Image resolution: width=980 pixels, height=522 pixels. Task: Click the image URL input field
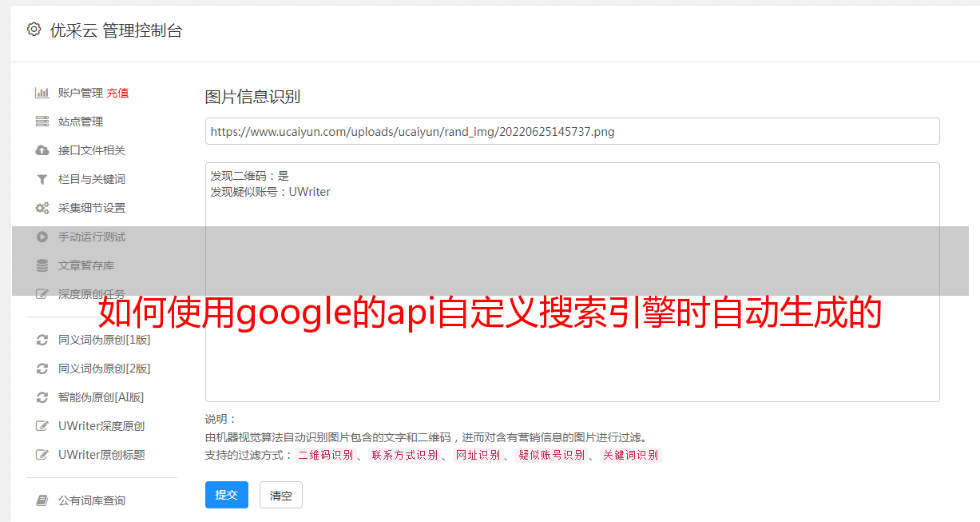point(572,131)
